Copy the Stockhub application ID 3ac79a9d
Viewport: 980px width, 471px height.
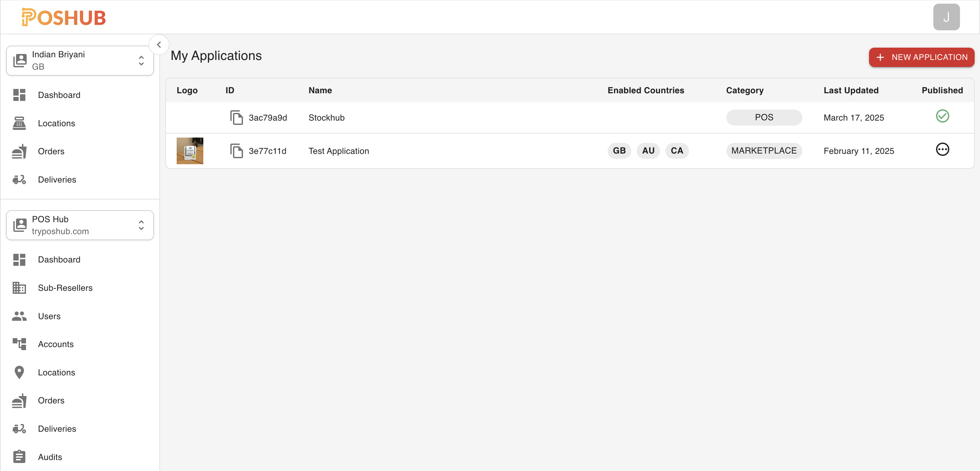(x=236, y=118)
